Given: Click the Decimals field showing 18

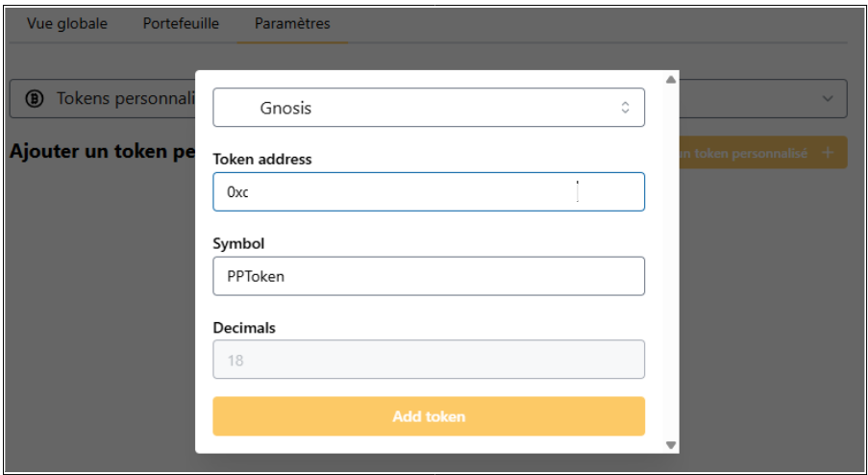Looking at the screenshot, I should click(x=428, y=360).
